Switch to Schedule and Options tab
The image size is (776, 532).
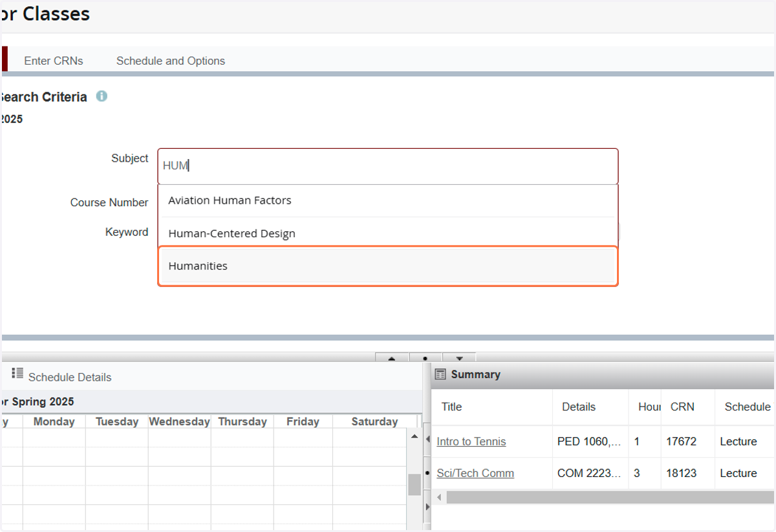[171, 61]
